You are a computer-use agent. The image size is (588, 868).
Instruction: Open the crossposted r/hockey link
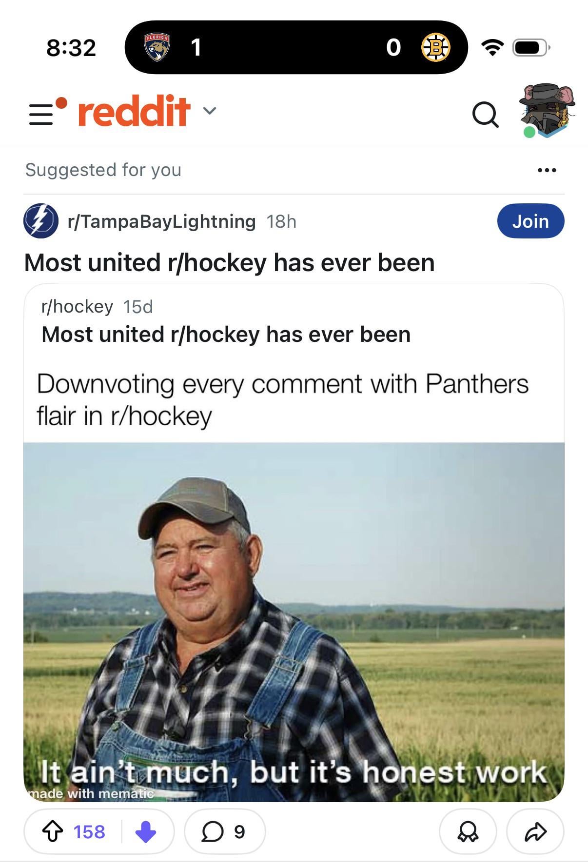[x=77, y=307]
